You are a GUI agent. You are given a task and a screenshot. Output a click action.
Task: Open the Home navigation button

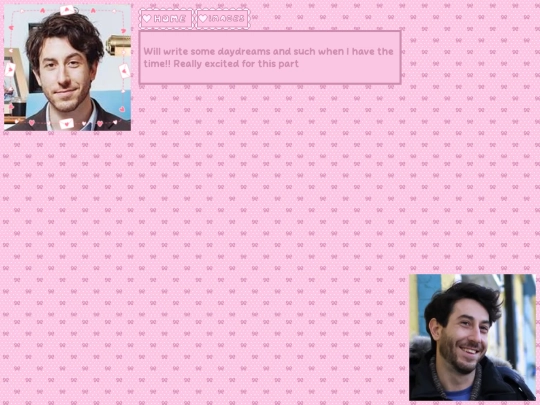pyautogui.click(x=166, y=19)
